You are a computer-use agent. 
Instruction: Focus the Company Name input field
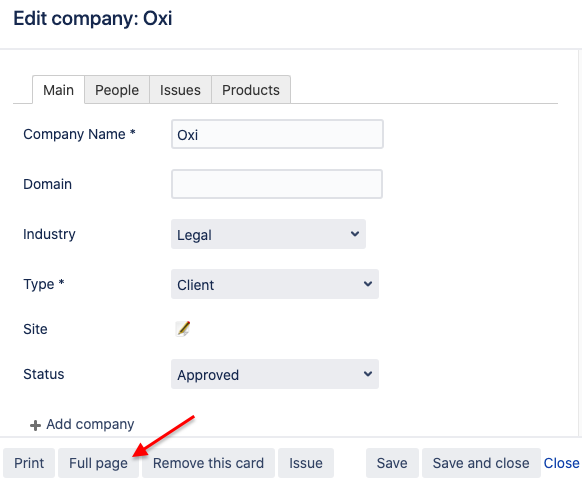click(x=277, y=134)
